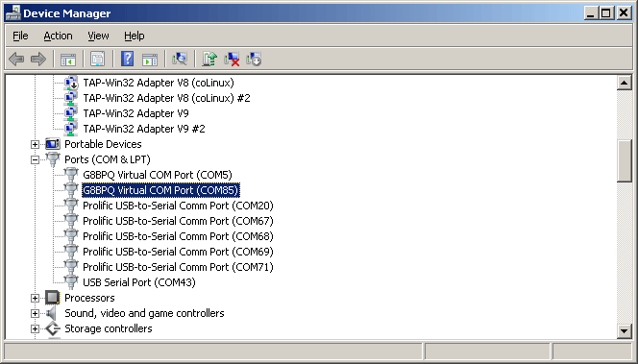
Task: Expand the Processors node
Action: [35, 298]
